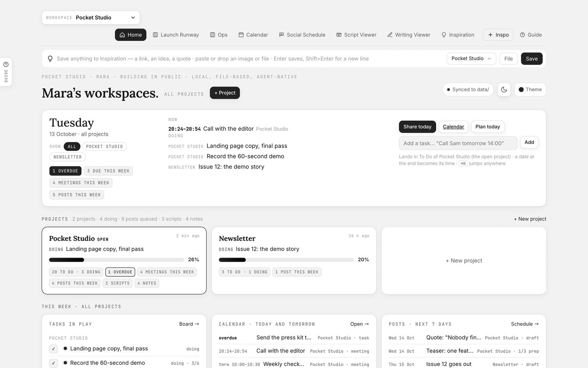Click the 1 POST THIS WEEK chip
588x368 pixels.
coord(297,272)
